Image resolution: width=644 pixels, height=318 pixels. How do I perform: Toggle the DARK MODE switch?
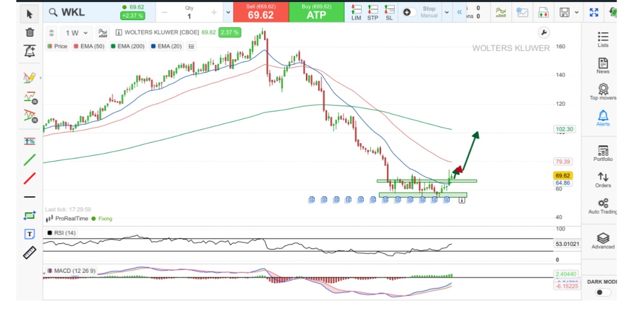[x=604, y=292]
